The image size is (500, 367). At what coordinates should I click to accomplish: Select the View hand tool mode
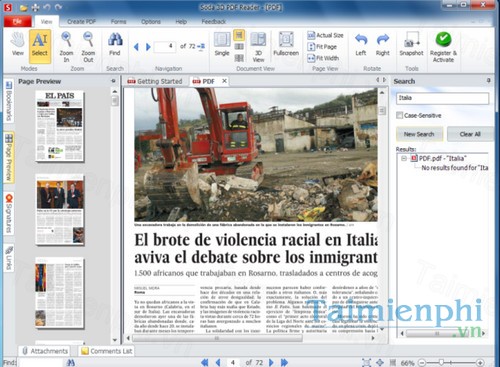click(18, 44)
